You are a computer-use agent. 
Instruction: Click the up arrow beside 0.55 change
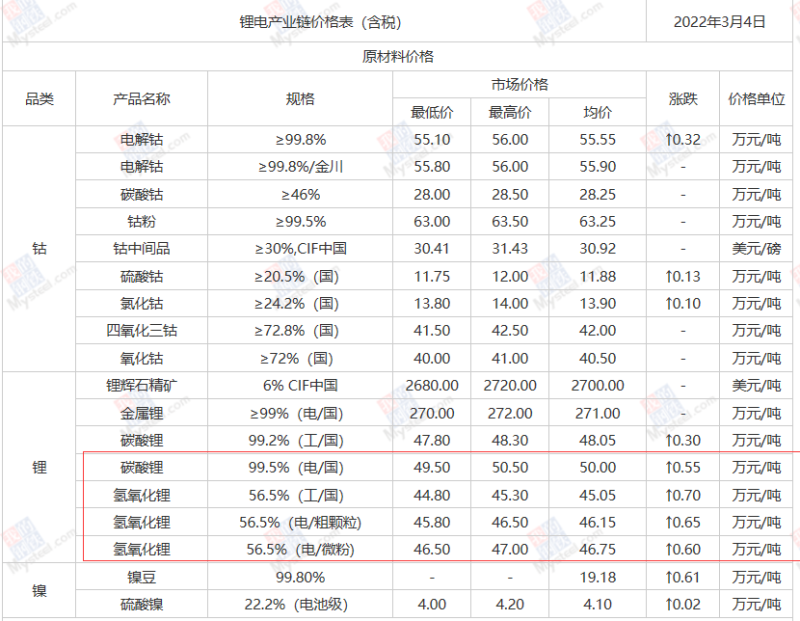click(668, 467)
